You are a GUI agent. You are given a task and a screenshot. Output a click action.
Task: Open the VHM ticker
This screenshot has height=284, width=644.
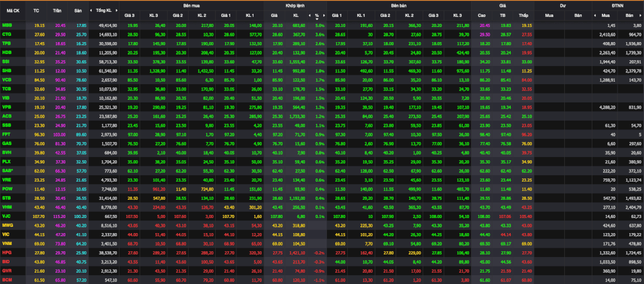[6, 207]
